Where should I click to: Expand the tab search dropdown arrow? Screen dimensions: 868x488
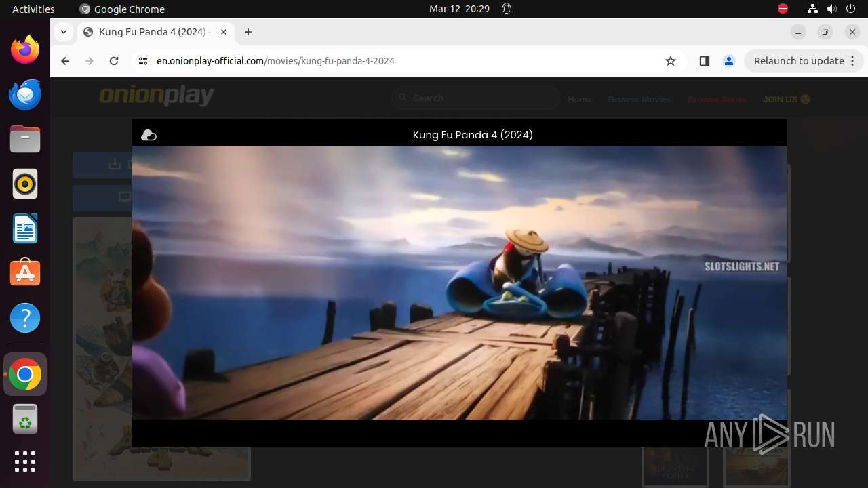[x=63, y=32]
